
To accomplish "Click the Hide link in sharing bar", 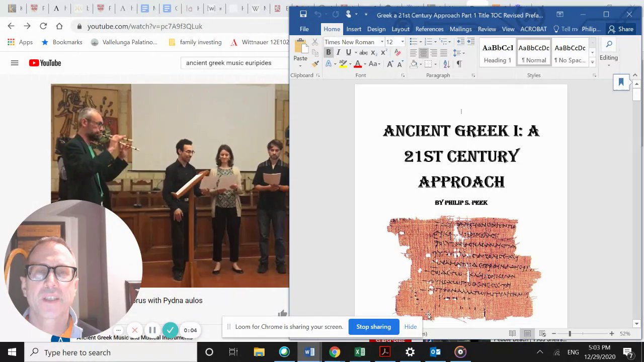I will (x=410, y=327).
